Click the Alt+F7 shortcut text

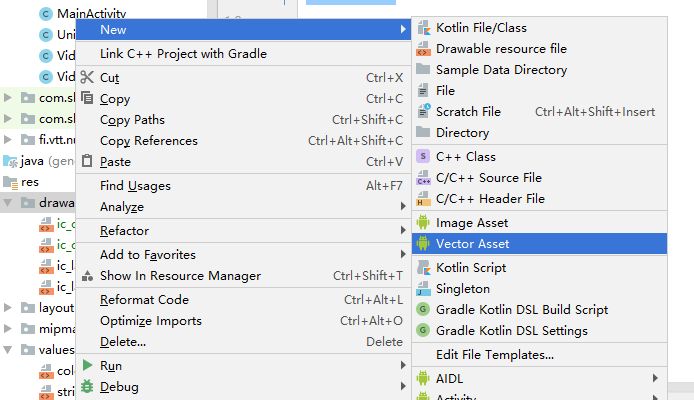[x=384, y=186]
